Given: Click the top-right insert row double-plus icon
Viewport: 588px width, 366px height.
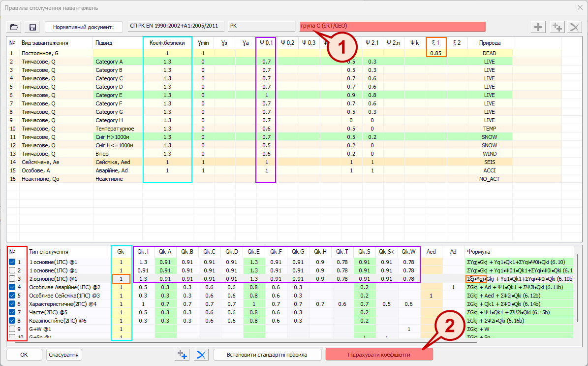Looking at the screenshot, I should pyautogui.click(x=557, y=27).
